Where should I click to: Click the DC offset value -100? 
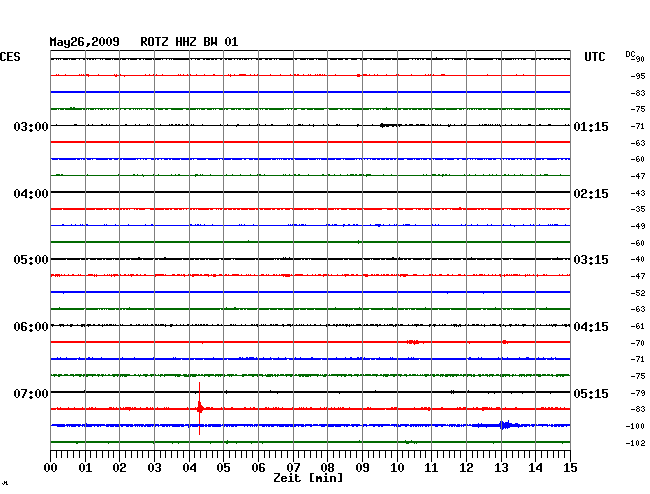[x=635, y=426]
